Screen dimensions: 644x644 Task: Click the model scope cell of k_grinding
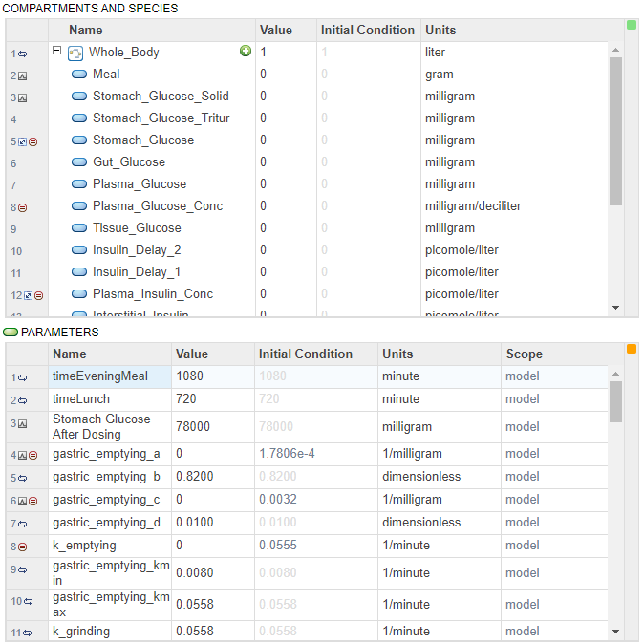554,632
